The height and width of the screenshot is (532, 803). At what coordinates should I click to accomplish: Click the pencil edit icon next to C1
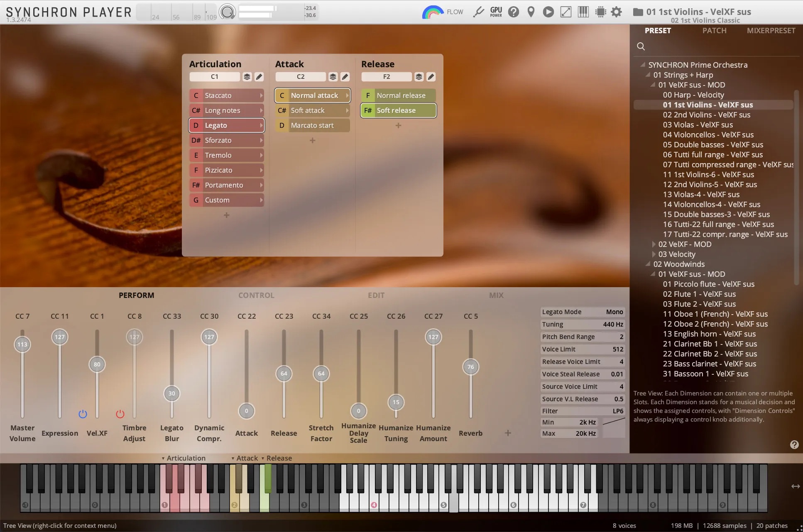(259, 77)
